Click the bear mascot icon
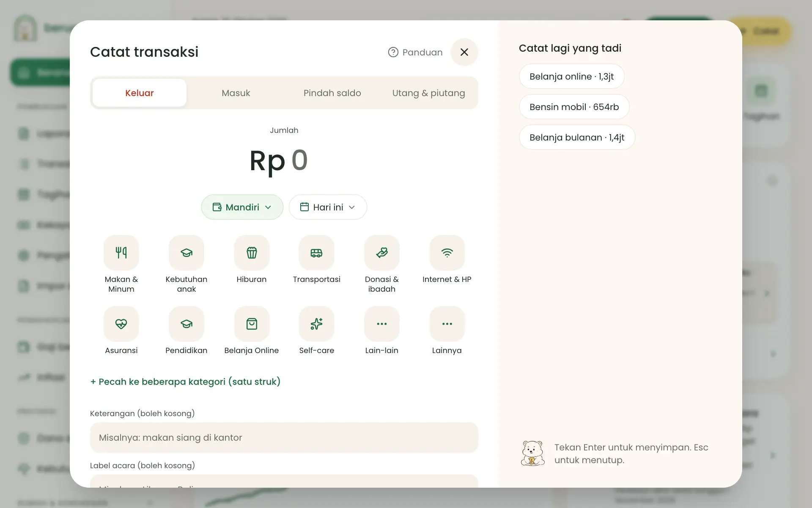The image size is (812, 508). tap(532, 453)
